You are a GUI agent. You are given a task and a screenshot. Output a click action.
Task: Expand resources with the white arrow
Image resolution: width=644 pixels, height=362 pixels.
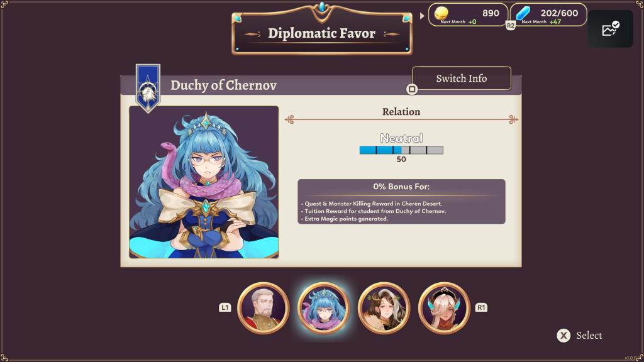422,16
